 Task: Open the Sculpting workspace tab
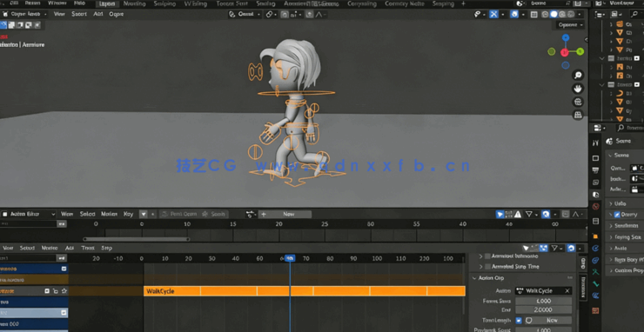point(164,3)
